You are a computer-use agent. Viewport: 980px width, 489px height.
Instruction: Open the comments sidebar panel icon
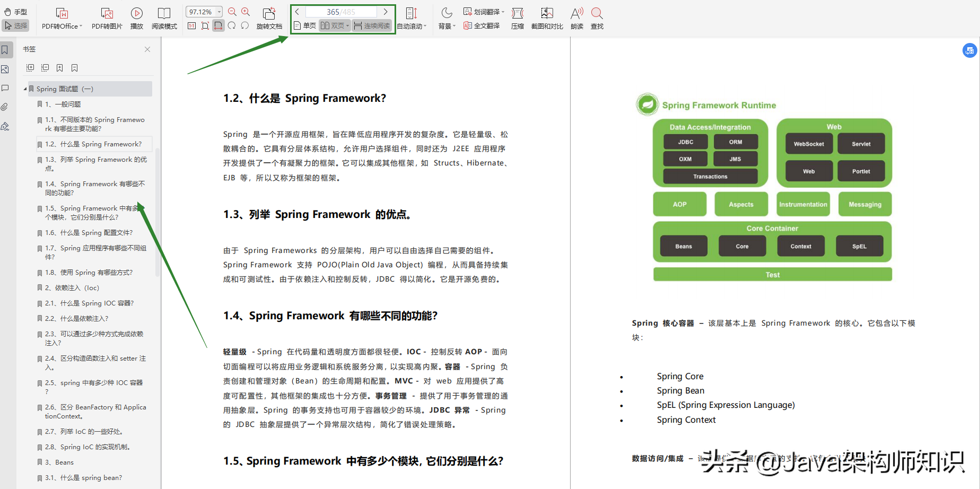(5, 88)
